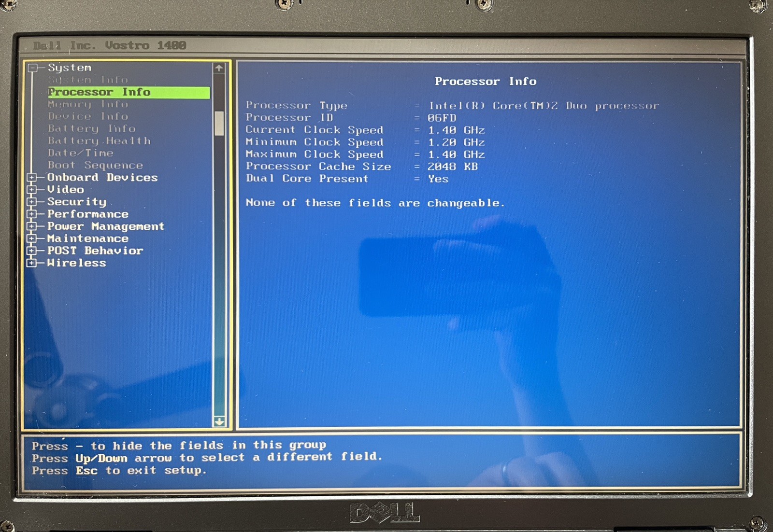Expand the Security group
The width and height of the screenshot is (773, 532).
(x=32, y=202)
